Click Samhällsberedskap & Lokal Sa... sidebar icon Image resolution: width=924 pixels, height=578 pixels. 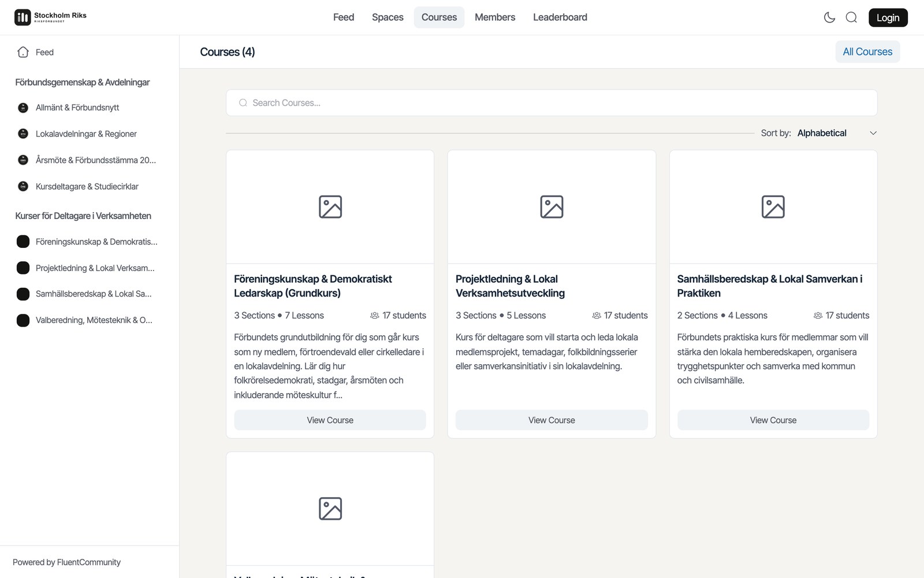23,294
